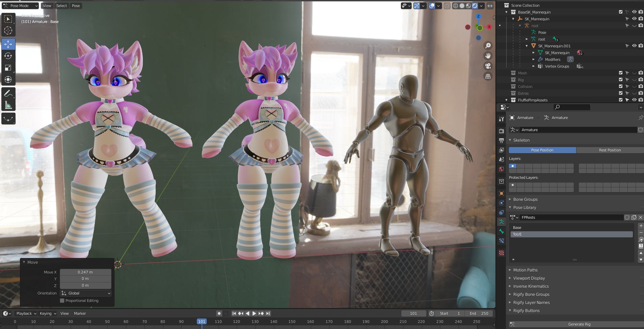Switch to wireframe viewport shading
This screenshot has height=329, width=644.
456,6
